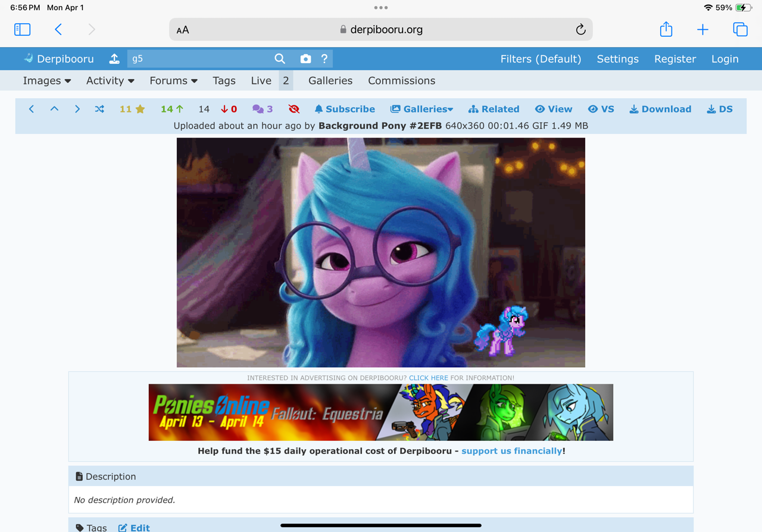Run the search with the magnifier icon

tap(280, 58)
